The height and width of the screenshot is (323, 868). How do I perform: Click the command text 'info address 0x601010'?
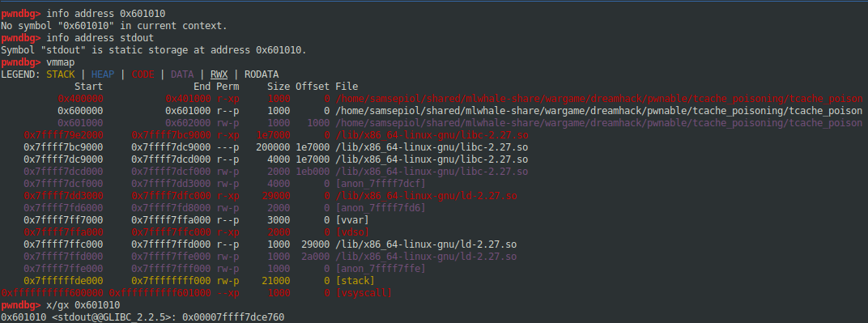pos(105,13)
